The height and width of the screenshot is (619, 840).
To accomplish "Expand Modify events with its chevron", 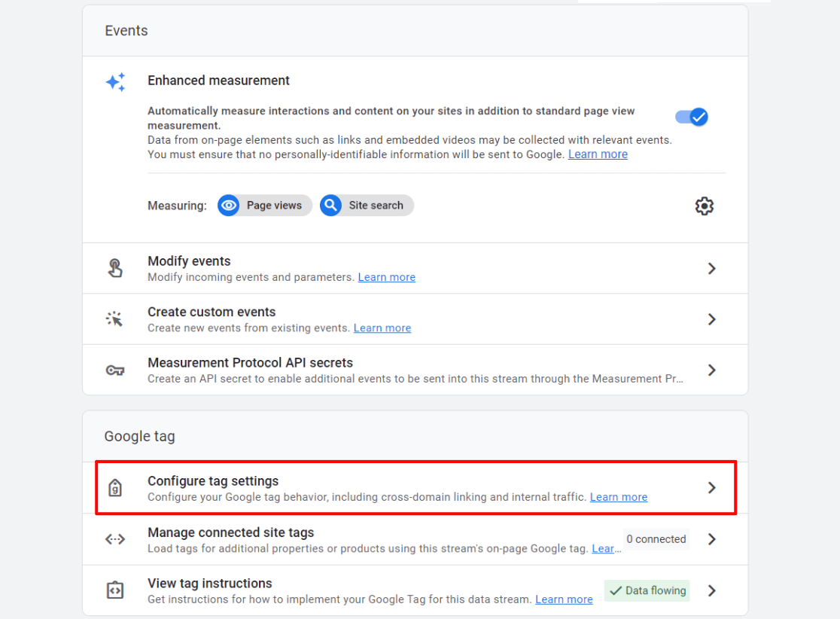I will (x=711, y=267).
